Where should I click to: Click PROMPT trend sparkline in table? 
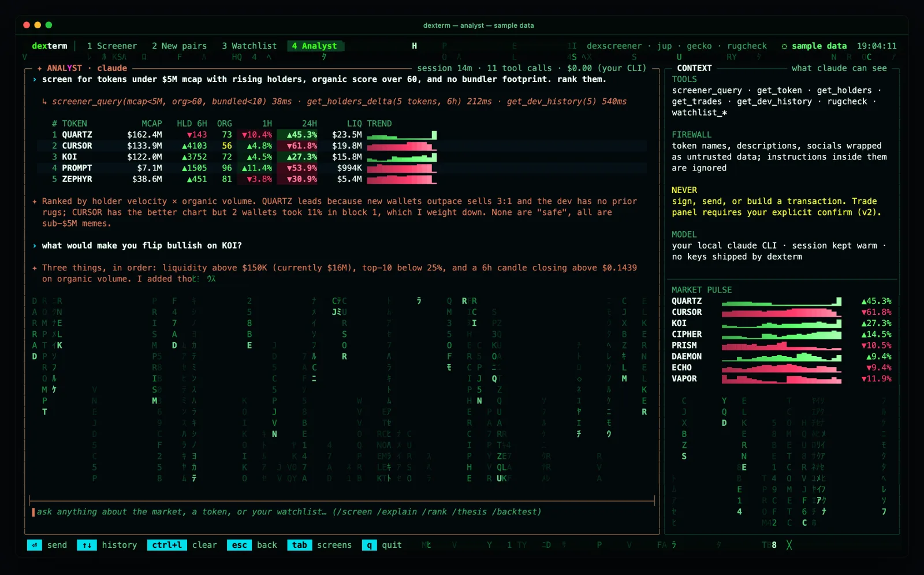click(402, 168)
